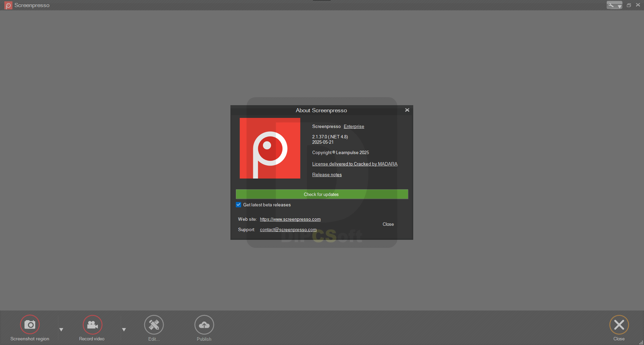Click the large Screenpresso logo image in the About dialog
This screenshot has width=644, height=345.
pyautogui.click(x=270, y=148)
